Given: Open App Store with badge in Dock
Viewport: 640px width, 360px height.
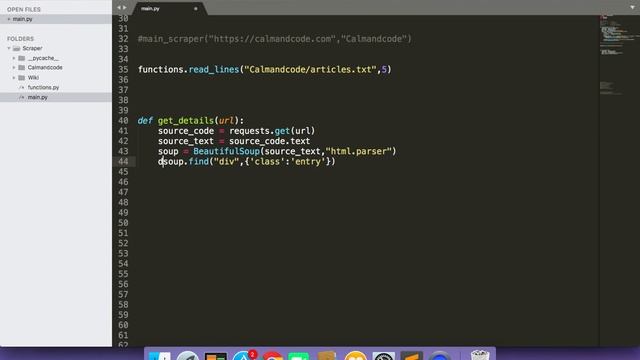Looking at the screenshot, I should click(244, 355).
